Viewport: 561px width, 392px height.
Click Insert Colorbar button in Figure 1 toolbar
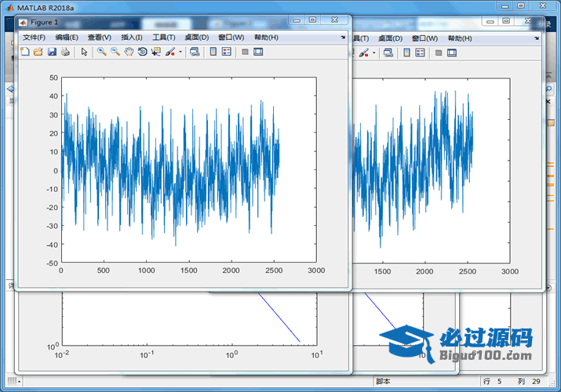pos(213,52)
